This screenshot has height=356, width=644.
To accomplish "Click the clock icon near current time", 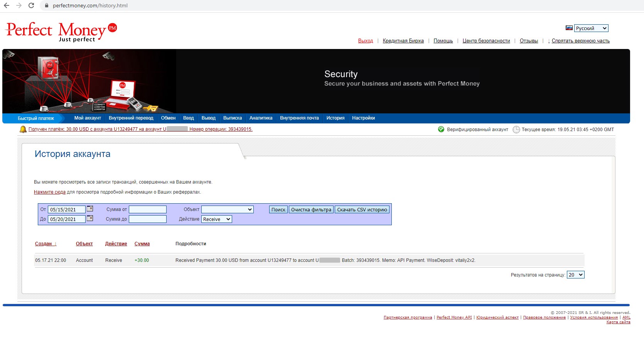I will pyautogui.click(x=516, y=130).
